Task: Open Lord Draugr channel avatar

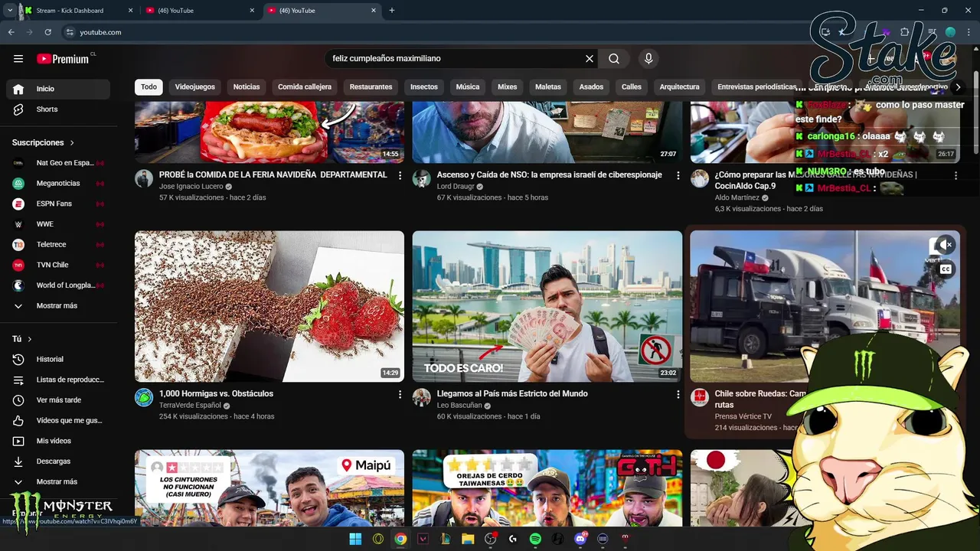Action: [x=422, y=178]
